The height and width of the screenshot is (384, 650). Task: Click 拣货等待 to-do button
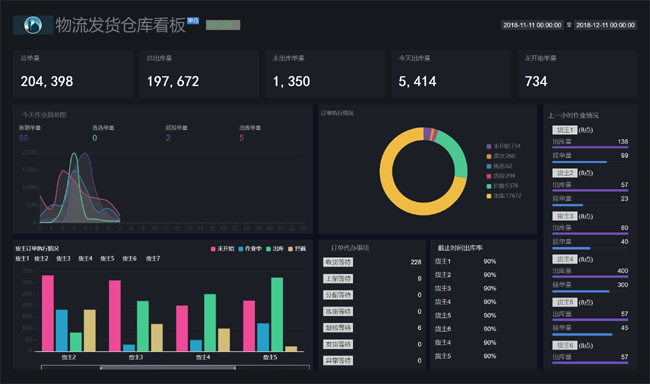pyautogui.click(x=338, y=311)
